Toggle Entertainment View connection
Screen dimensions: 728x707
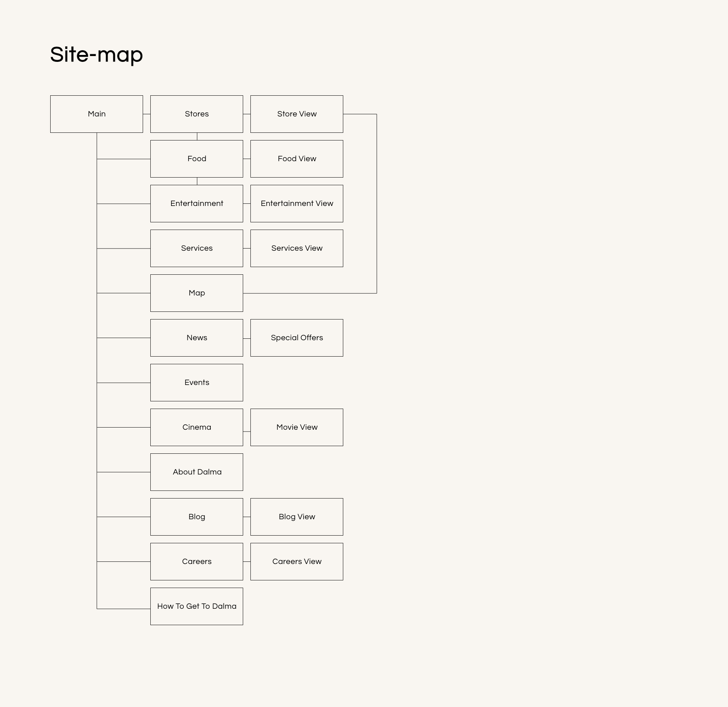tap(248, 204)
